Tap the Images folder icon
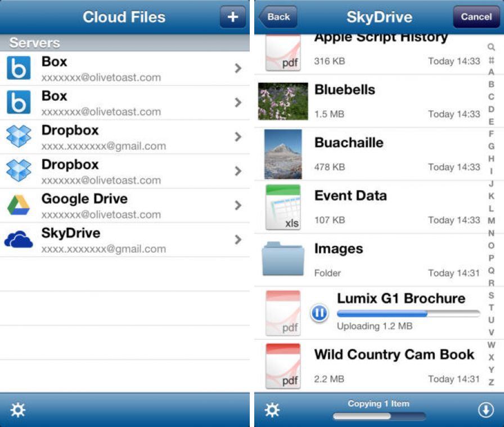 tap(283, 259)
